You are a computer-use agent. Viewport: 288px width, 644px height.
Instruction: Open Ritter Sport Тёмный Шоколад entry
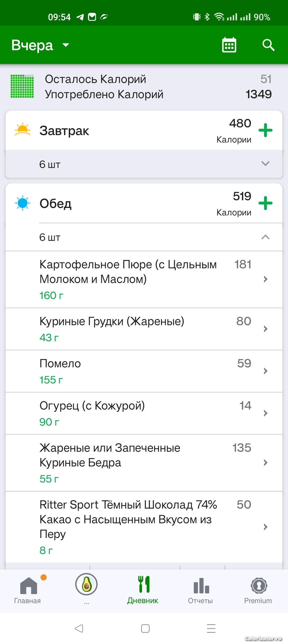pyautogui.click(x=144, y=527)
